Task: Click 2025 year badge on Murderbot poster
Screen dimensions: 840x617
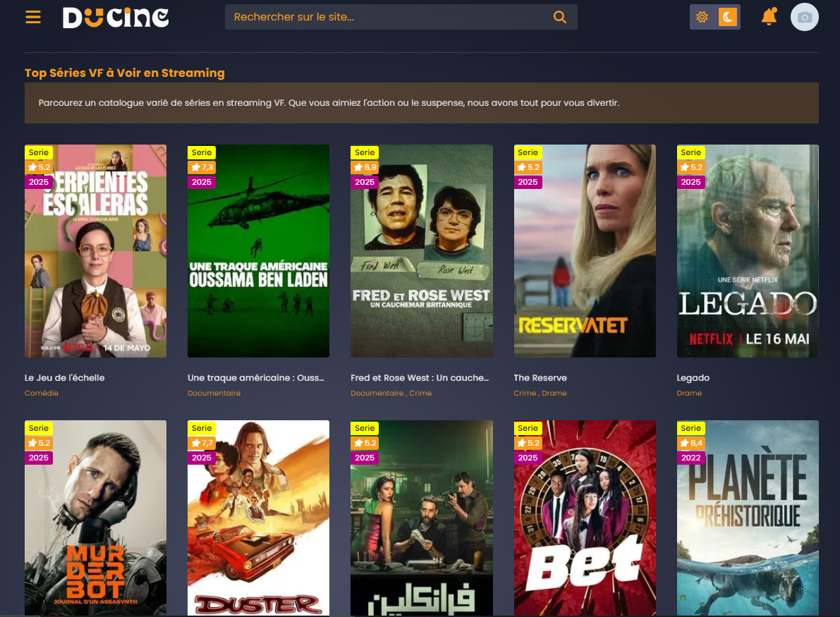Action: point(39,458)
